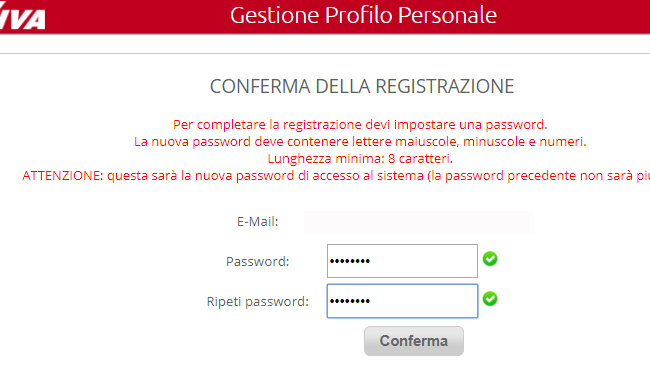Focus the Ripeti password input field

[x=402, y=301]
